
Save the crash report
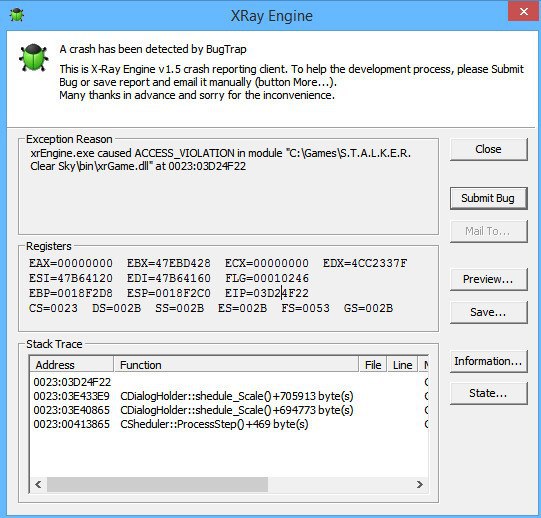[x=489, y=312]
